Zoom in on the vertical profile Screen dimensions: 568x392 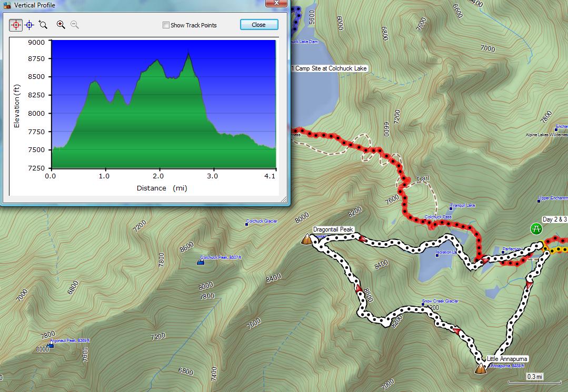61,25
